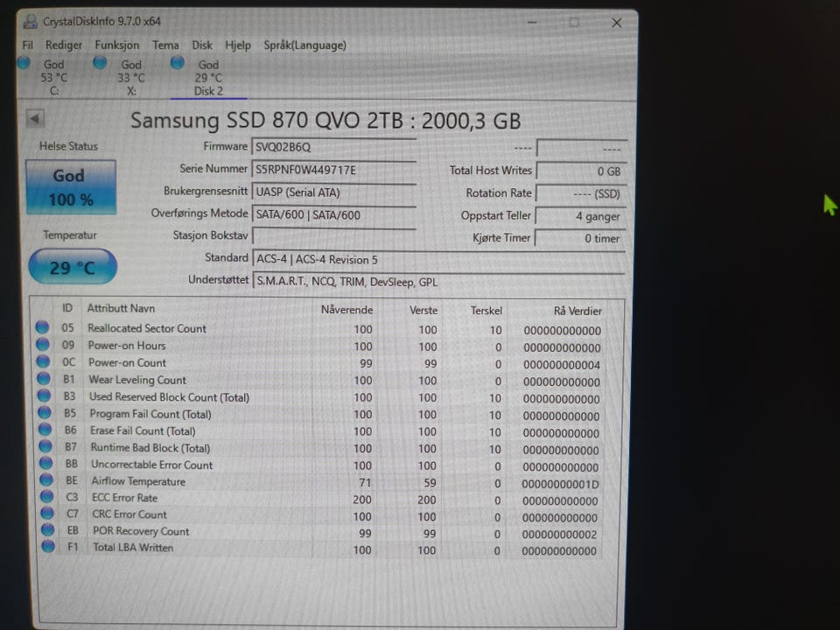Click the X: drive blue status orb
The width and height of the screenshot is (840, 630).
coord(100,63)
